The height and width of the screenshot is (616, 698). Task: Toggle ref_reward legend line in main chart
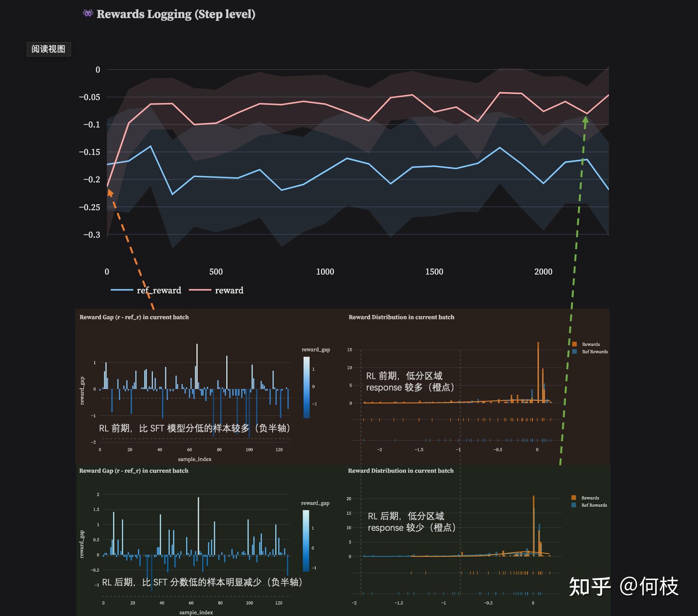(146, 290)
